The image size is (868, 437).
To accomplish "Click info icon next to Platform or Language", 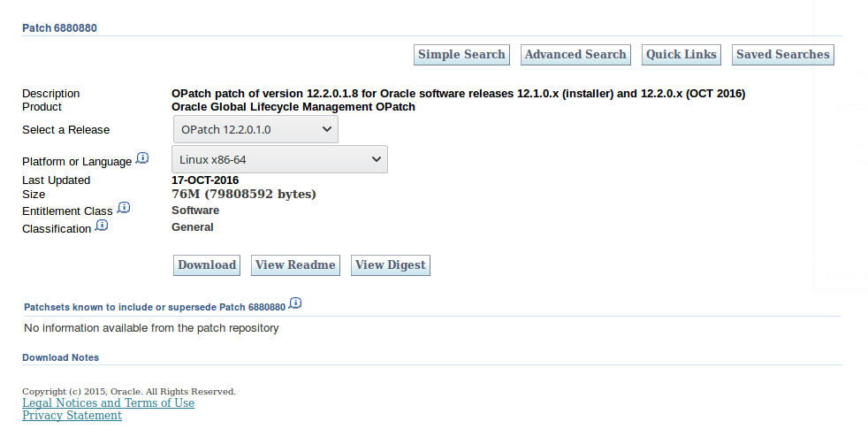I will point(142,158).
